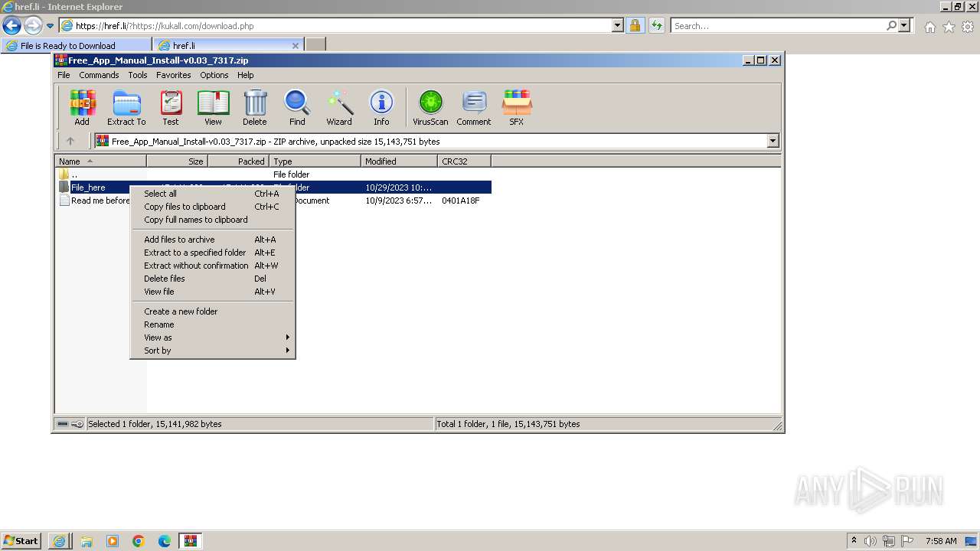Click the Comment toolbar icon
The image size is (980, 551).
(x=474, y=107)
